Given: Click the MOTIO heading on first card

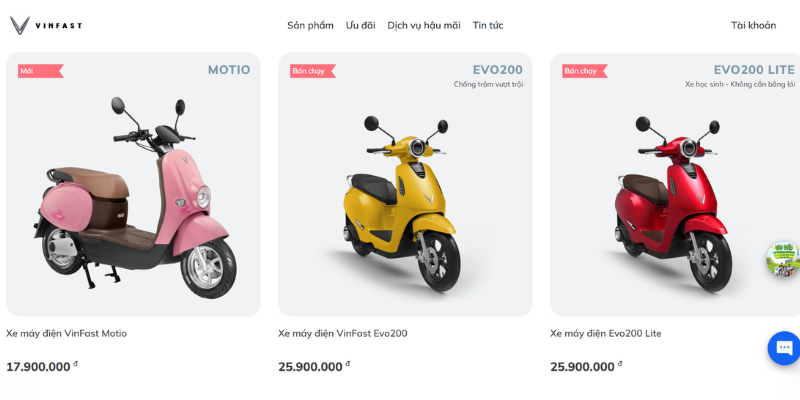Looking at the screenshot, I should click(x=229, y=70).
